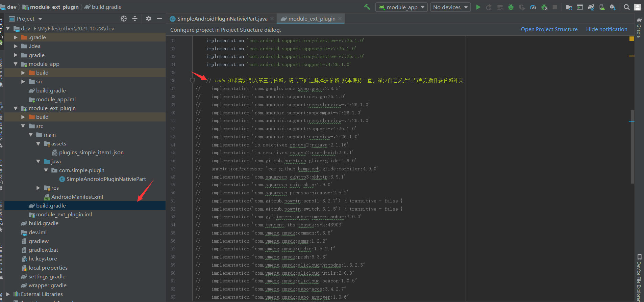Run the app with green play button
Image resolution: width=644 pixels, height=302 pixels.
tap(478, 7)
